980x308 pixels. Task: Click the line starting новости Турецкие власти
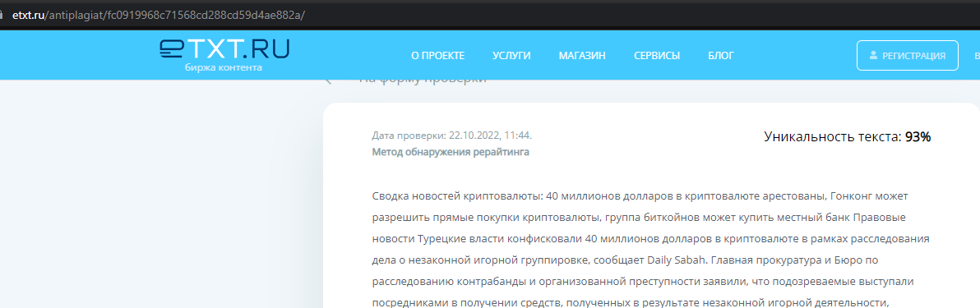click(x=650, y=239)
